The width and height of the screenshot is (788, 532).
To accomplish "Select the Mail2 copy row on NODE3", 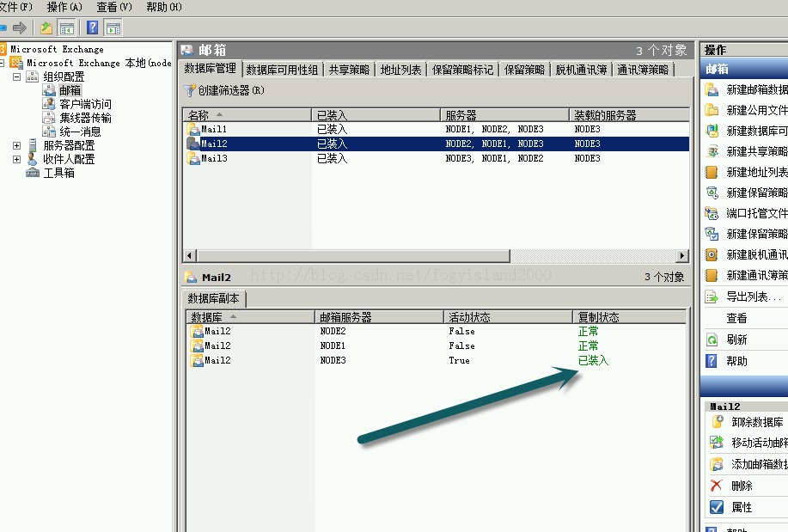I will point(437,360).
